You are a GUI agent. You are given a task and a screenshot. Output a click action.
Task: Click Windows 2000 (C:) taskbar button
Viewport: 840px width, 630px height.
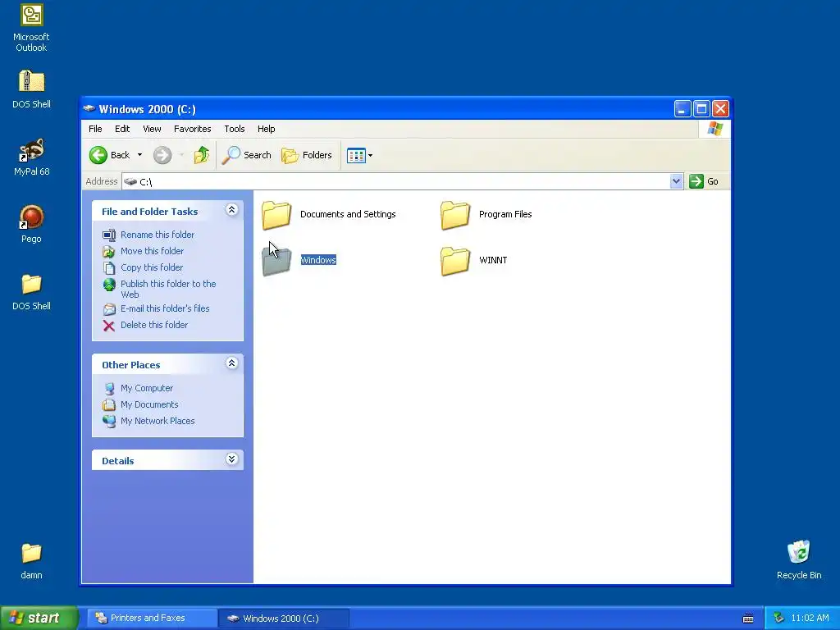(x=284, y=619)
